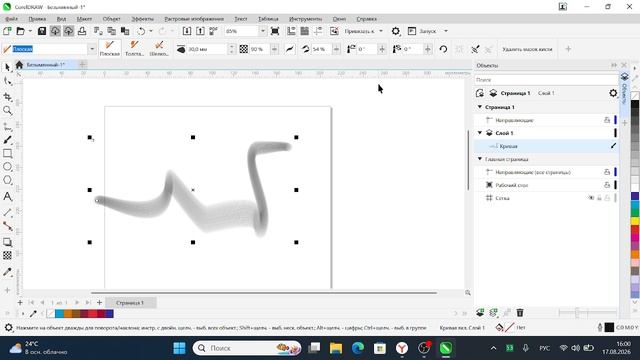640x360 pixels.
Task: Click the full-screen preview icon
Action: point(275,31)
